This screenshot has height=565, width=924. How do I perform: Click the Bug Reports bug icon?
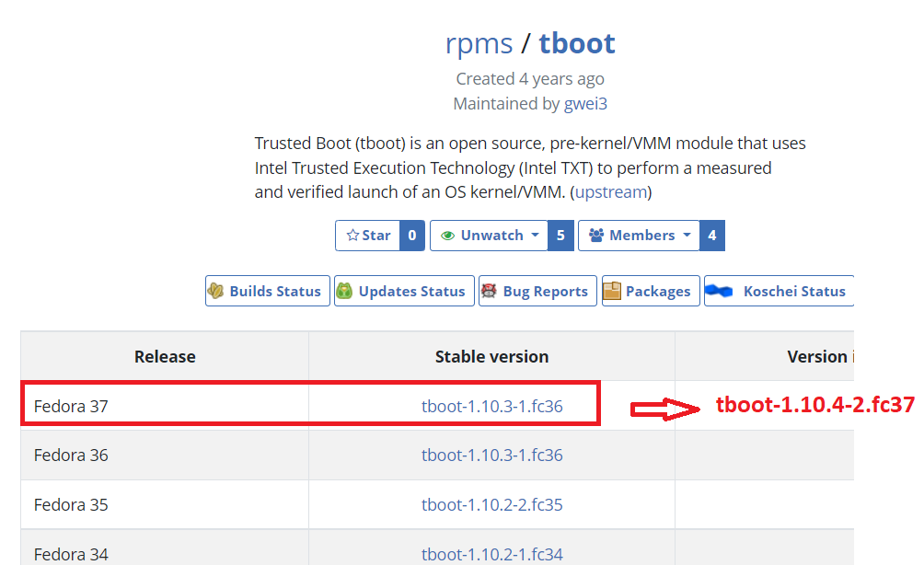(489, 291)
